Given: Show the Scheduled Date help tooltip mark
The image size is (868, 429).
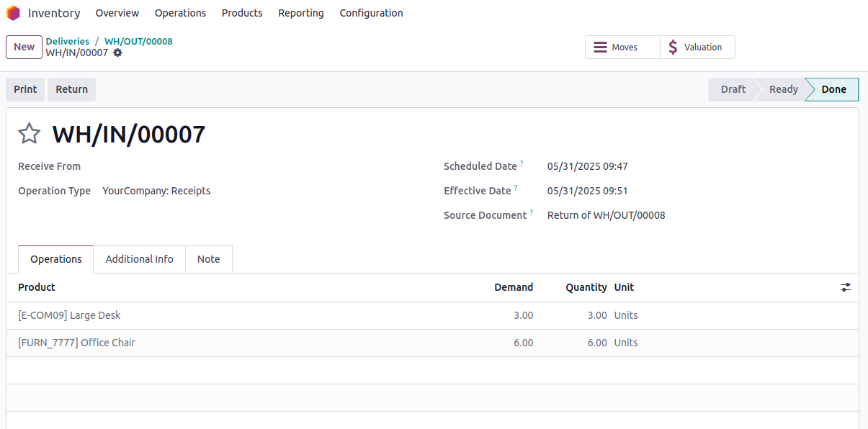Looking at the screenshot, I should [522, 164].
